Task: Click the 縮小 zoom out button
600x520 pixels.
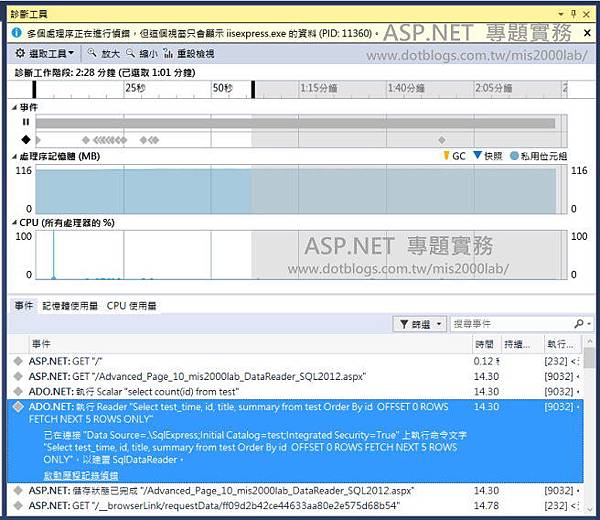Action: click(142, 54)
